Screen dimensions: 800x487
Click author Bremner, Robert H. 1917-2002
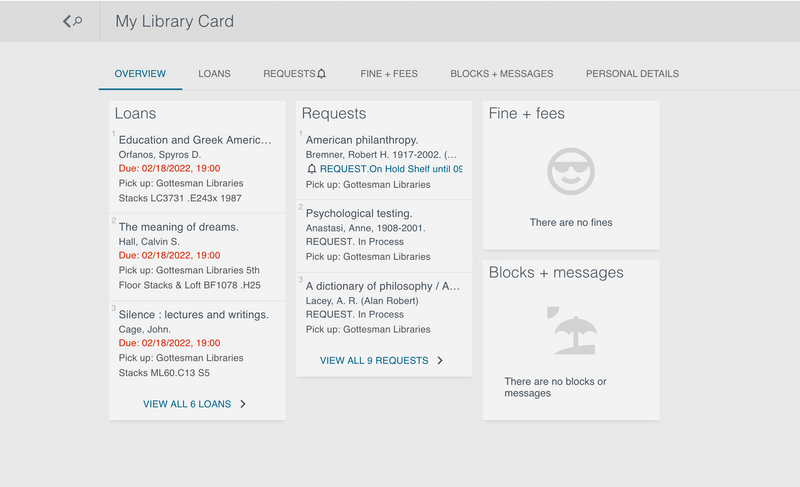(381, 155)
